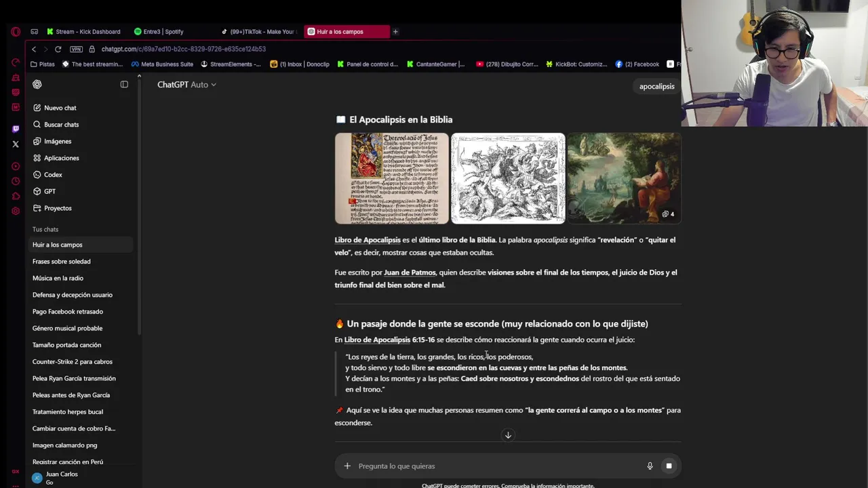Open StreamElements bookmark
This screenshot has height=488, width=868.
coord(231,64)
